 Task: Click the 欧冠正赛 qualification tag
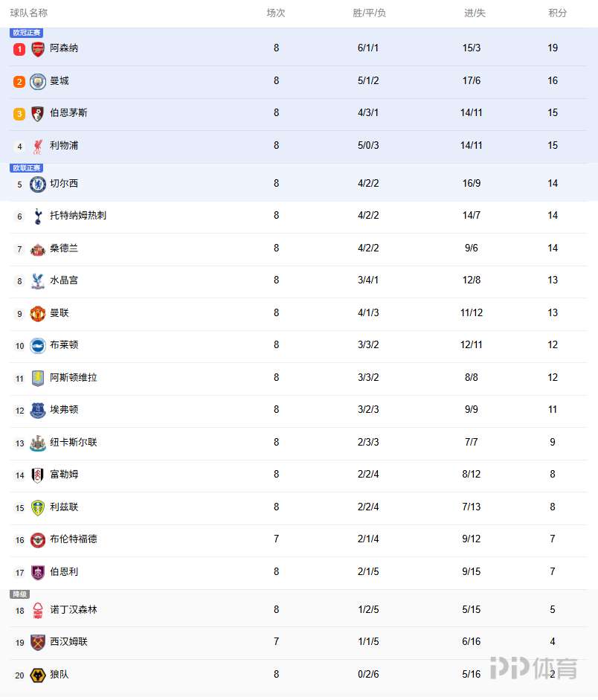point(27,33)
